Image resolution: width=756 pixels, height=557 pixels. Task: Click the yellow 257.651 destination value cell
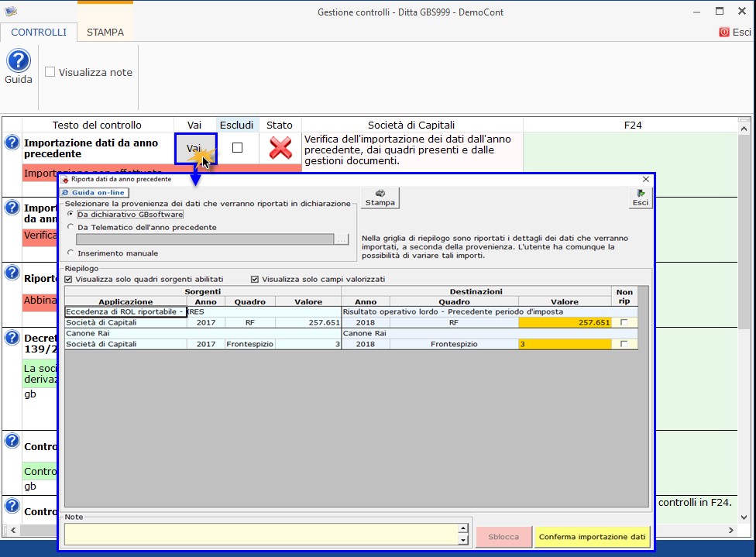click(565, 322)
